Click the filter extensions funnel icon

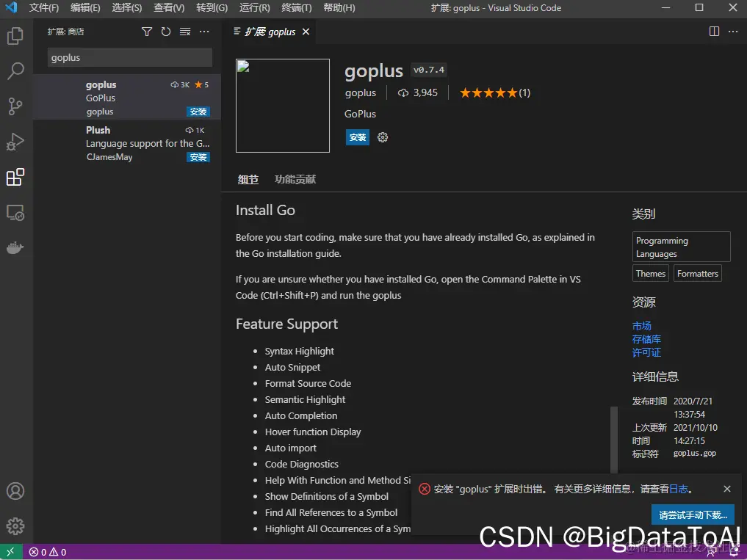(147, 32)
